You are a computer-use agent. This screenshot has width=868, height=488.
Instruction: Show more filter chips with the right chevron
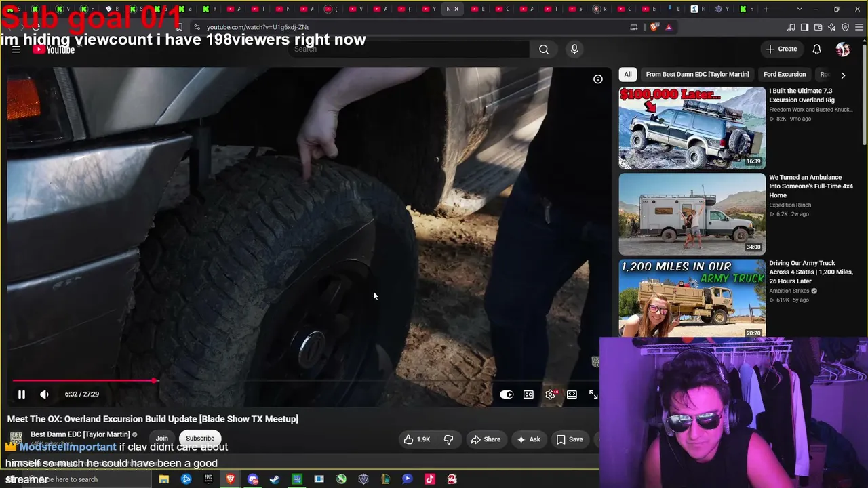click(x=843, y=75)
